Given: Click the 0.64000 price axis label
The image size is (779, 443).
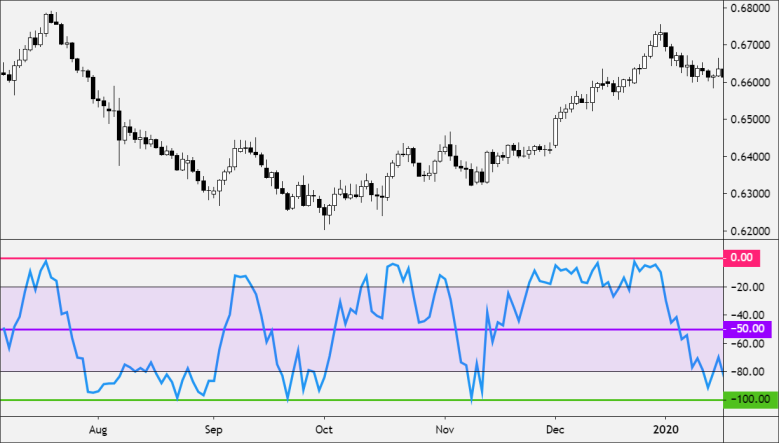Looking at the screenshot, I should tap(750, 156).
